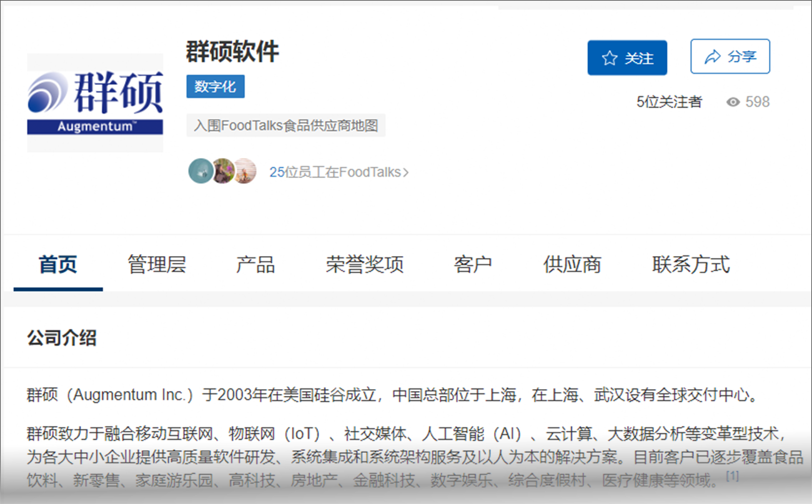Click the star icon inside 关注 button
Viewport: 812px width, 504px height.
click(x=608, y=57)
